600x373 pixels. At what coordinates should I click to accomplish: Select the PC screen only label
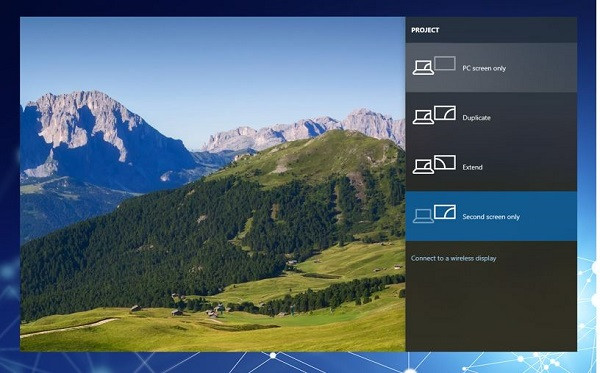[x=484, y=68]
